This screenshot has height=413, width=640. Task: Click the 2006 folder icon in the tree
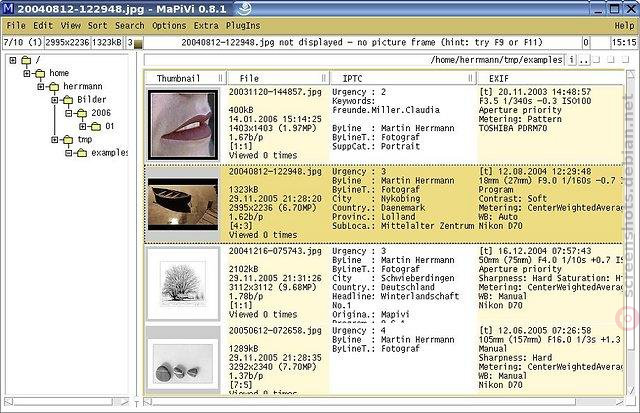point(82,113)
